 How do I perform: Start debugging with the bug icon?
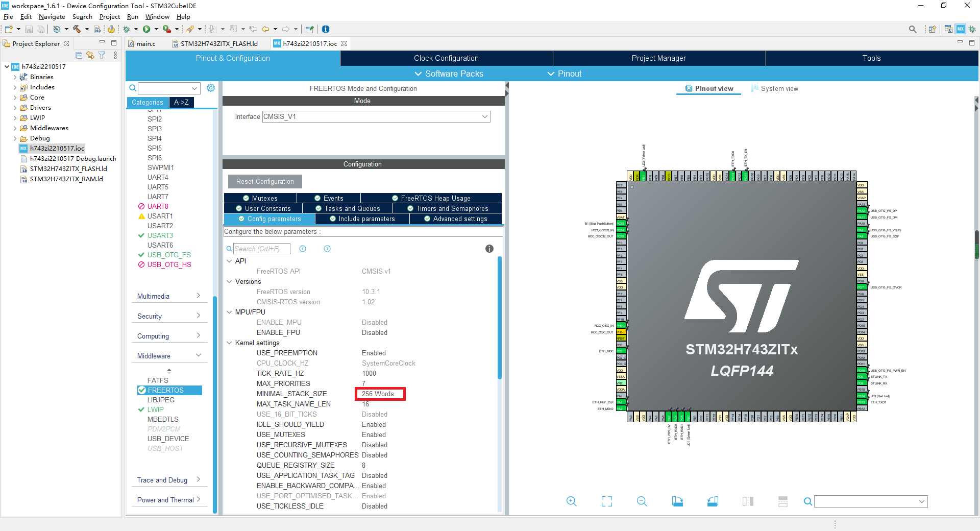[x=127, y=29]
